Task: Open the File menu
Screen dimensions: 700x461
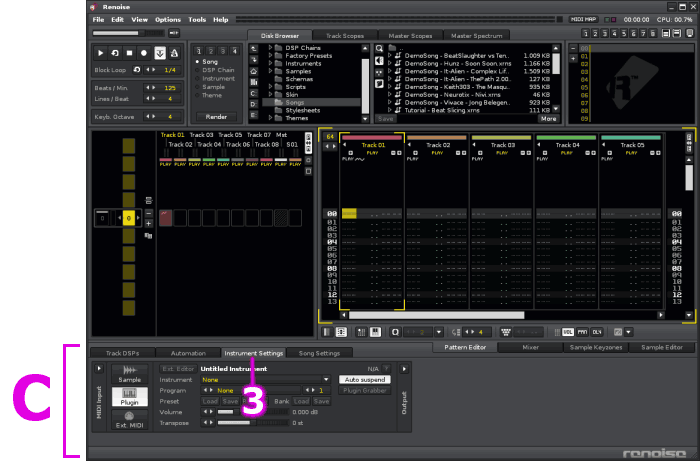Action: [98, 20]
